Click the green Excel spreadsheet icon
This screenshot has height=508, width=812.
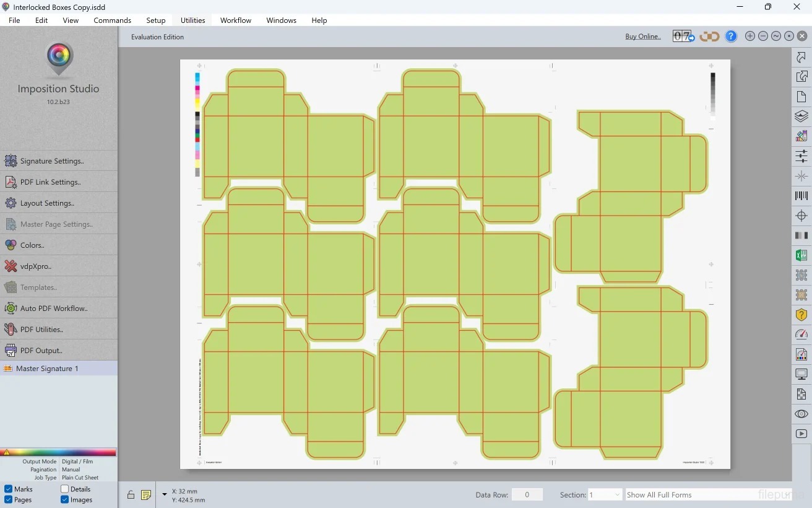[801, 255]
